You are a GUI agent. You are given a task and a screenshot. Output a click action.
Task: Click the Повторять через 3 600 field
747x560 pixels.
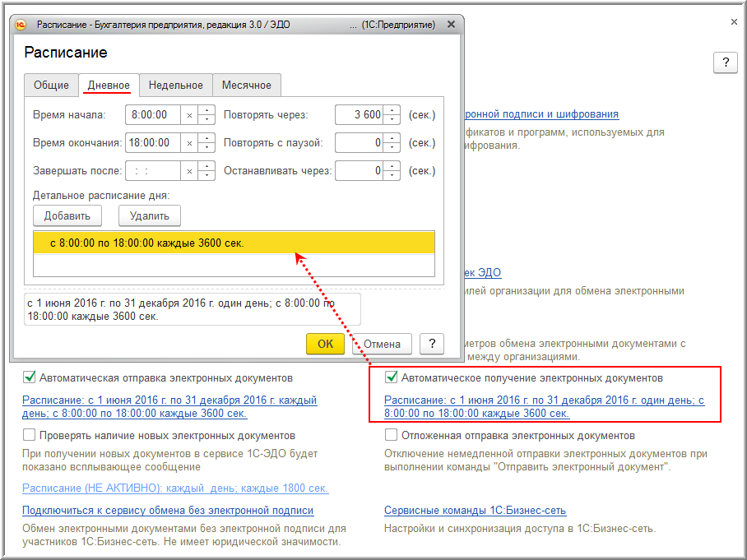(360, 115)
